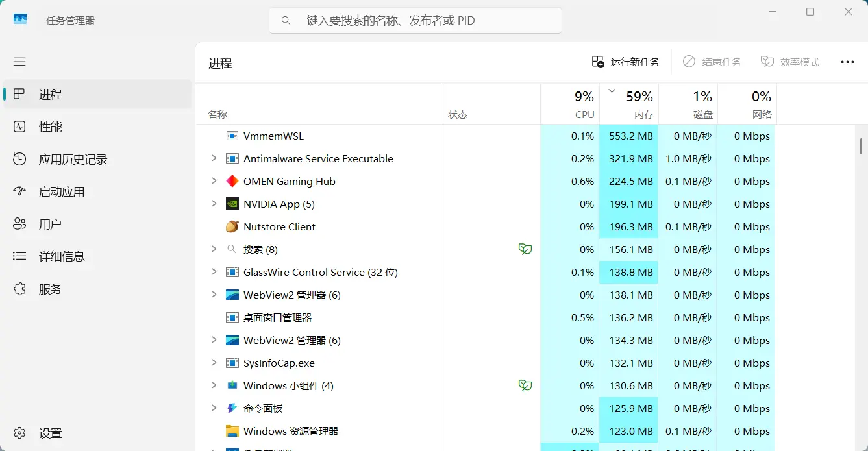Click 224.5 MB memory cell
The height and width of the screenshot is (451, 868).
(629, 181)
